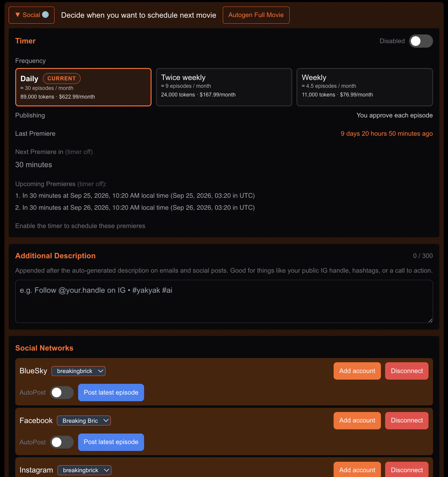Toggle AutoPost for Facebook
The width and height of the screenshot is (448, 477).
coord(62,442)
